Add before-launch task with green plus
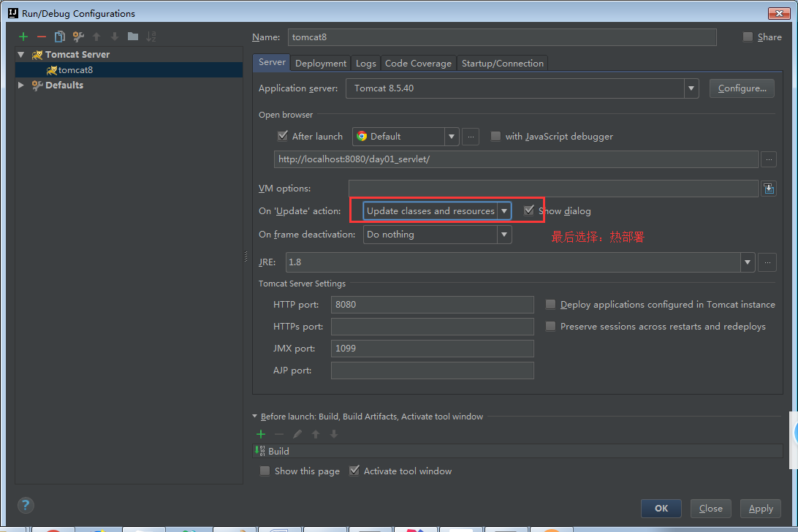The height and width of the screenshot is (532, 798). click(x=261, y=434)
